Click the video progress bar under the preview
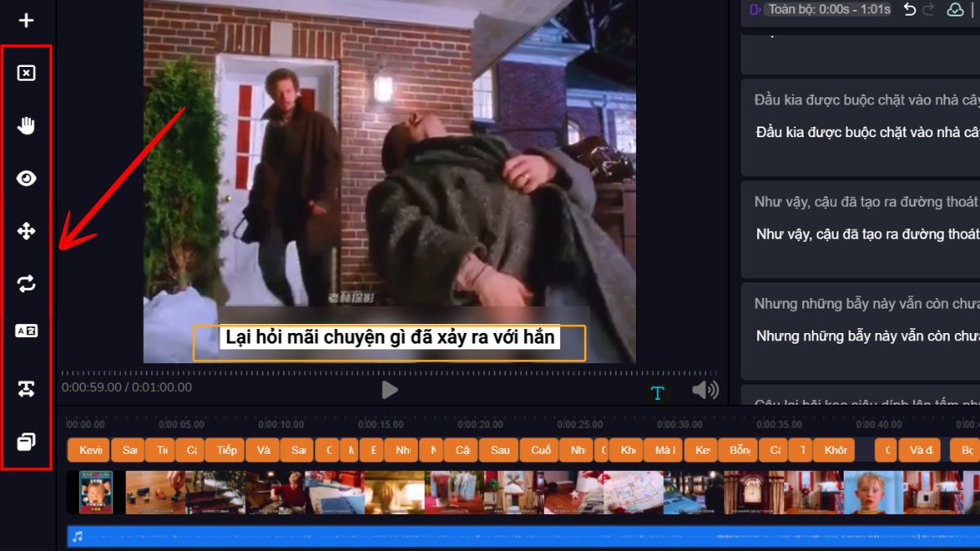The image size is (980, 551). (390, 373)
